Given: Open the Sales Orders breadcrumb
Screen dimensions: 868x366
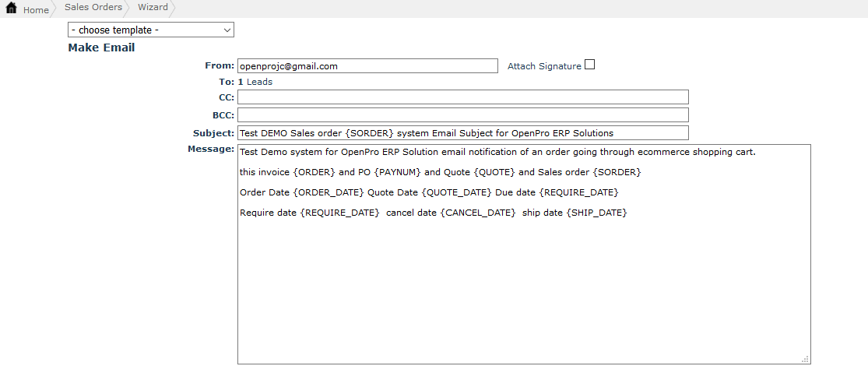Looking at the screenshot, I should [93, 8].
